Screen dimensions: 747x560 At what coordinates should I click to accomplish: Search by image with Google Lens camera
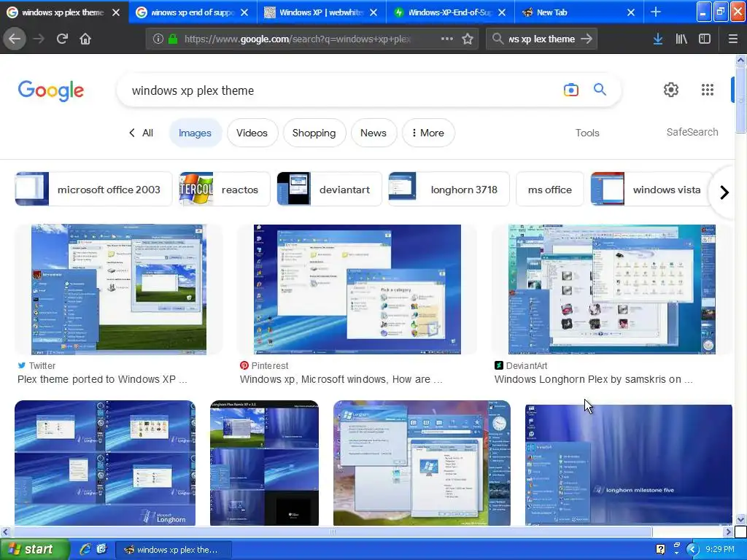point(570,90)
